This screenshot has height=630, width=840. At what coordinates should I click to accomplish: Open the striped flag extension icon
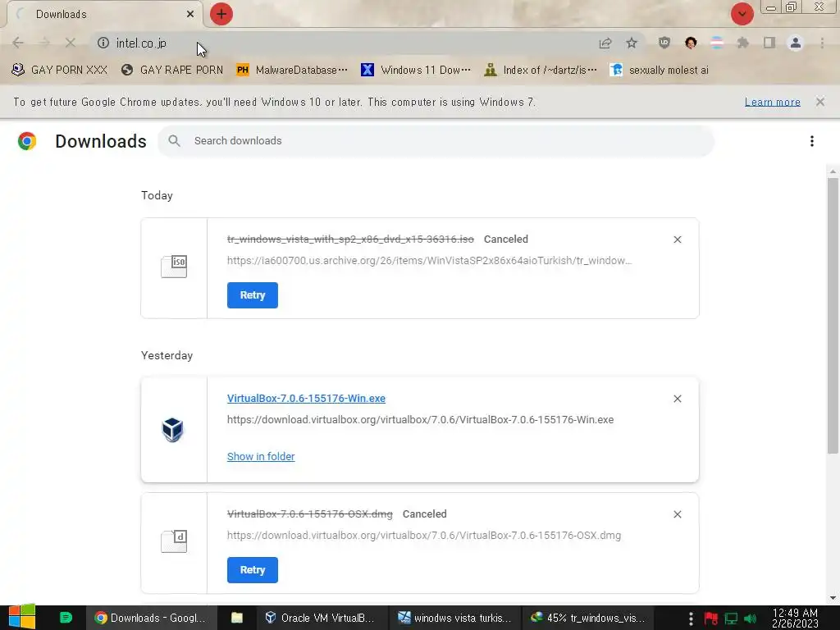coord(717,43)
